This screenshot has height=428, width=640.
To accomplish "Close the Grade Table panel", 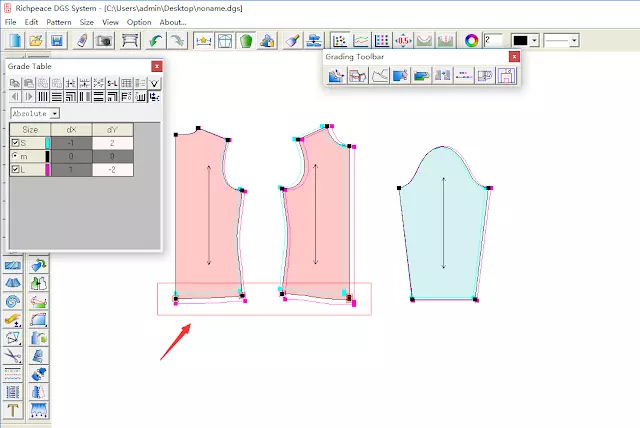I will coord(157,66).
